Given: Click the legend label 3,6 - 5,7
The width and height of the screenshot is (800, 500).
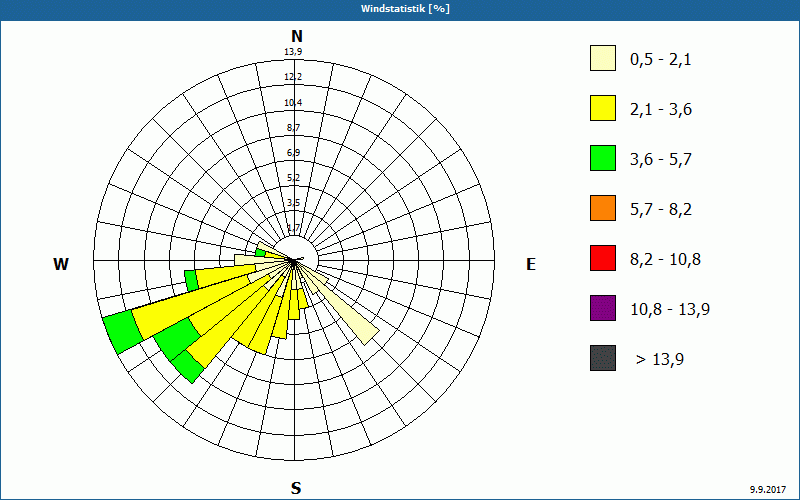Looking at the screenshot, I should pos(661,160).
